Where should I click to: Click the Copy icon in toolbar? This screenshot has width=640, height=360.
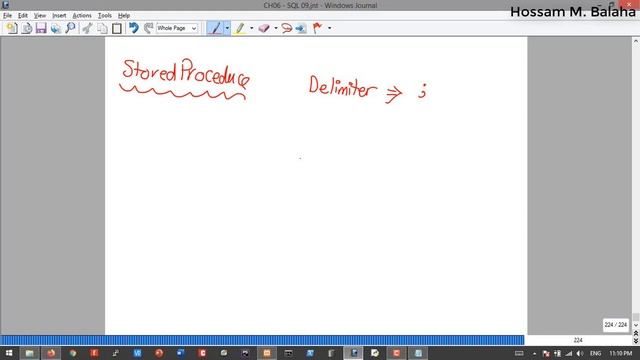(102, 28)
